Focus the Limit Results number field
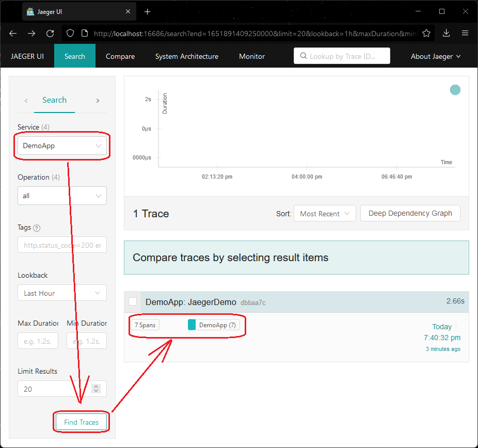 62,389
